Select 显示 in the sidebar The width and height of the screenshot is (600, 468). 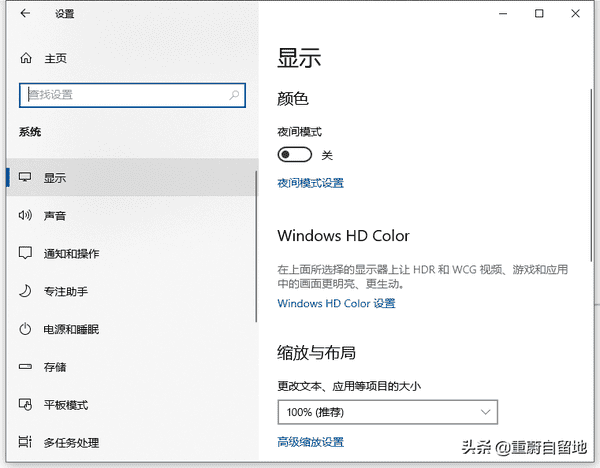point(132,177)
